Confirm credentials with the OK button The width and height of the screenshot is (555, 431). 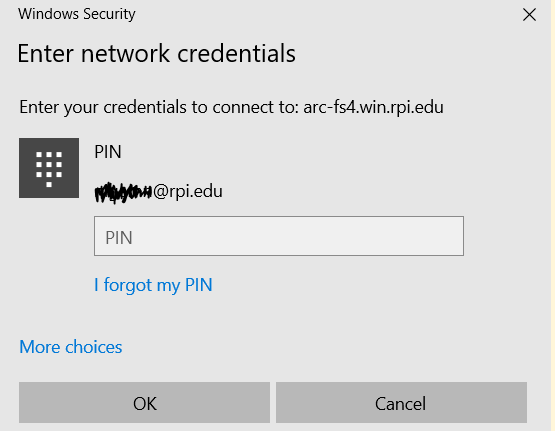(x=144, y=402)
